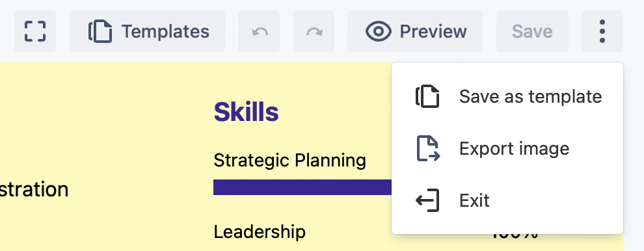Click the Strategic Planning skill label
This screenshot has height=251, width=644.
(x=289, y=160)
